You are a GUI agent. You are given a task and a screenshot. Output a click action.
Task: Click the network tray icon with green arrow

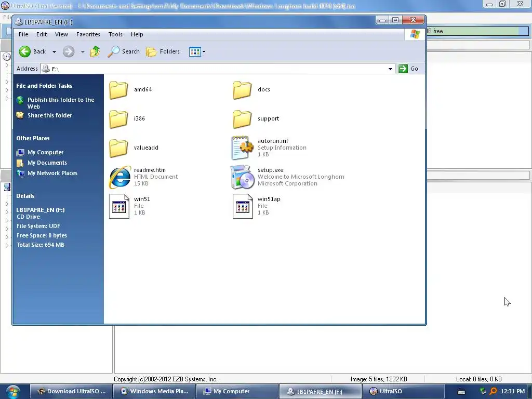coord(483,391)
